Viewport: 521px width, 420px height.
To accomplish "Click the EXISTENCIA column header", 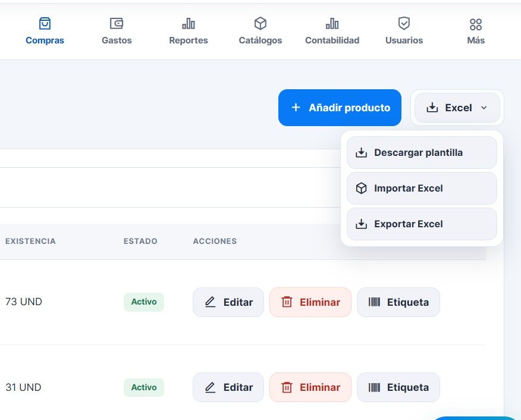I will tap(30, 242).
